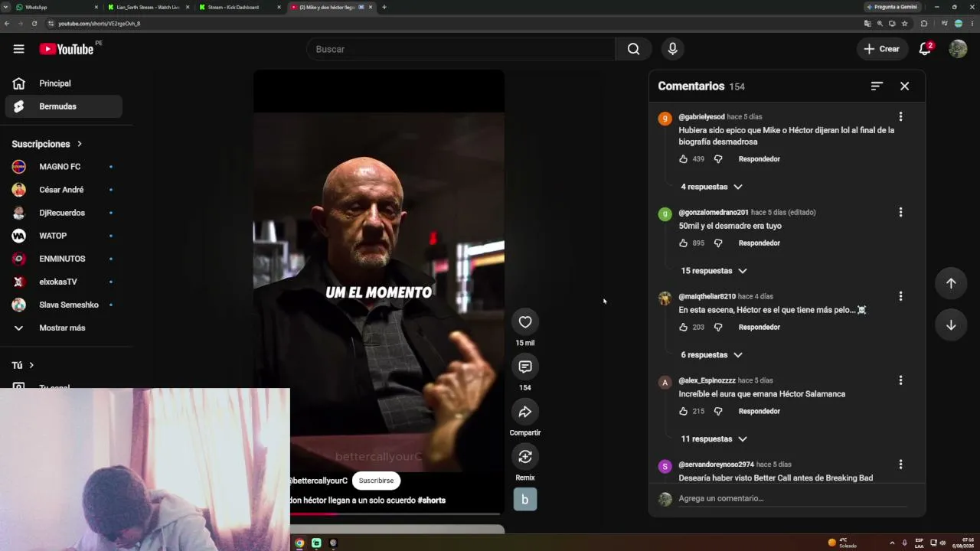Open the Crear button
This screenshot has height=551, width=980.
(x=882, y=49)
